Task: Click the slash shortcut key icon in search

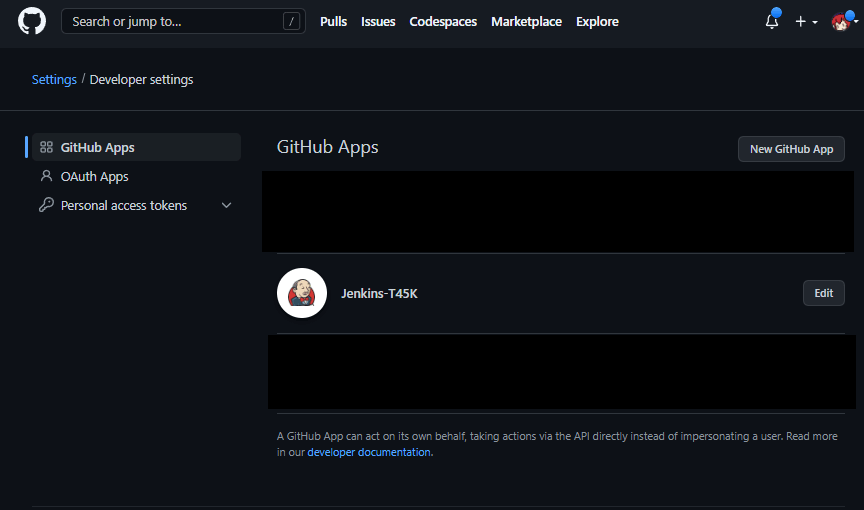Action: click(291, 21)
